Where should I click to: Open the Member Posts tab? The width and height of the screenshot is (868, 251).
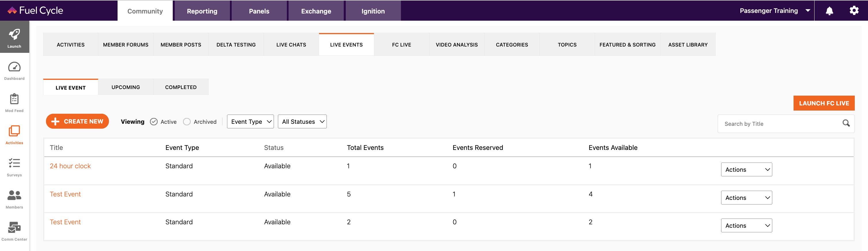181,45
